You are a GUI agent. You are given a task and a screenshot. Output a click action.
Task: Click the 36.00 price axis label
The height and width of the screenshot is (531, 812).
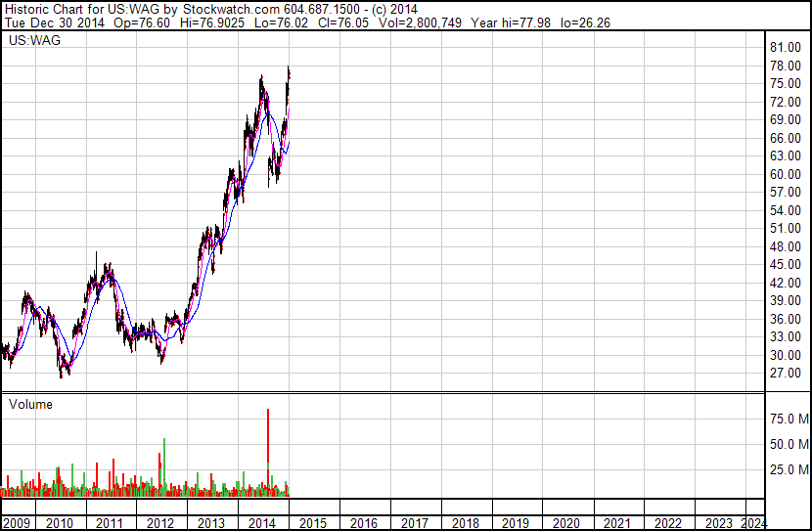[786, 319]
